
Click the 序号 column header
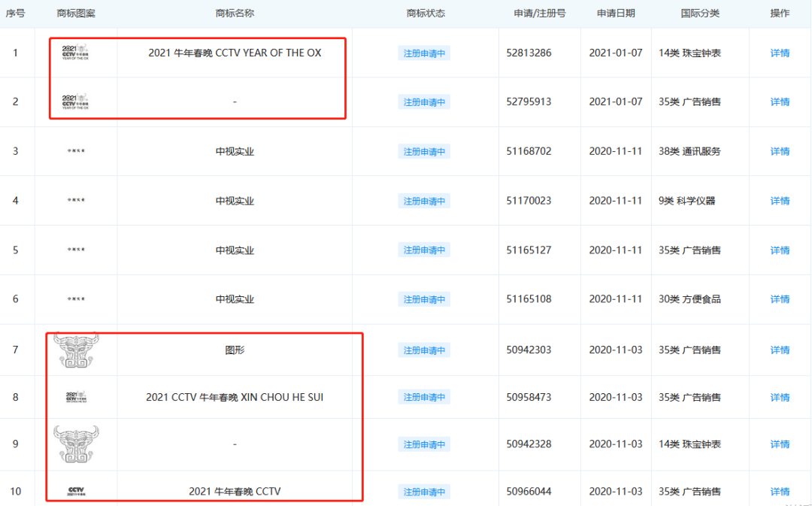pyautogui.click(x=16, y=14)
